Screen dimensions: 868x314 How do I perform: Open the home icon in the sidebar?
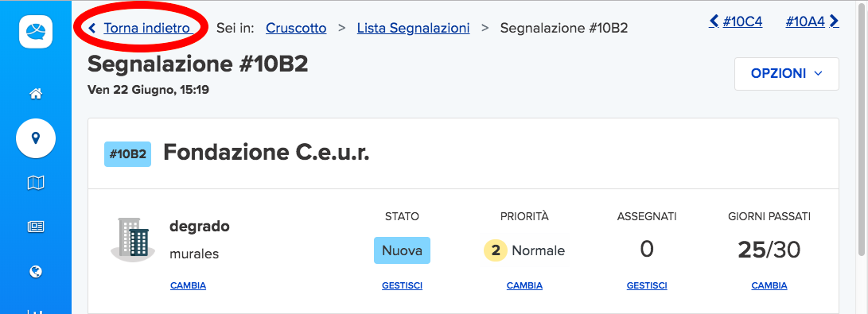[36, 94]
